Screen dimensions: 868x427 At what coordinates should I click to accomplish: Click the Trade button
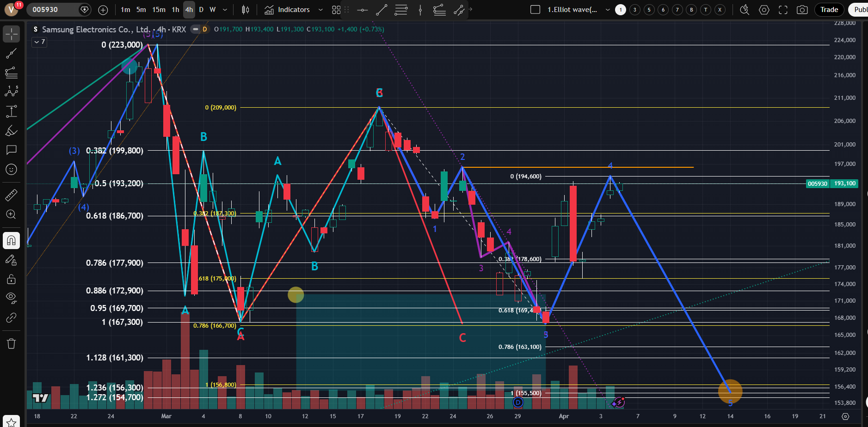click(829, 10)
